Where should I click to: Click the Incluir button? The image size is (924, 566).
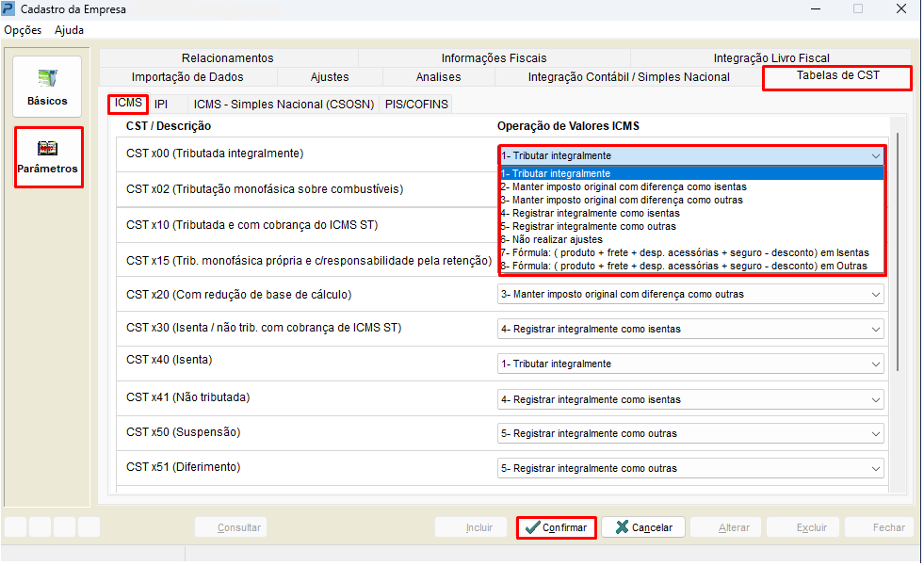click(471, 527)
